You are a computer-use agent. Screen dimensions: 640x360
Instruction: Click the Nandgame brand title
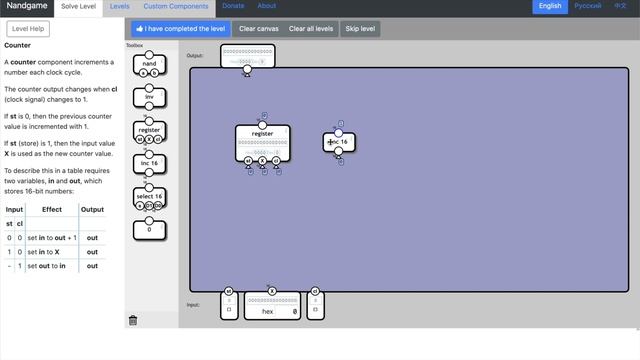point(27,6)
